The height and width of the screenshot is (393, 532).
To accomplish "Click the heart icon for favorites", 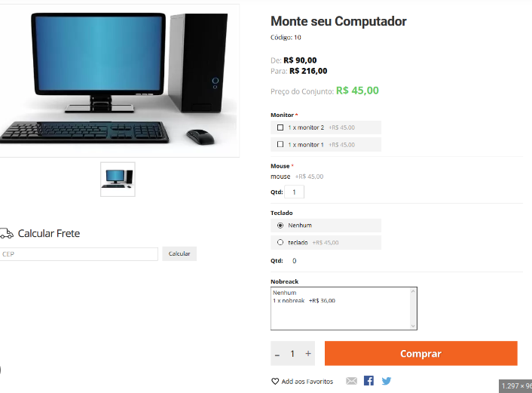I will (275, 382).
